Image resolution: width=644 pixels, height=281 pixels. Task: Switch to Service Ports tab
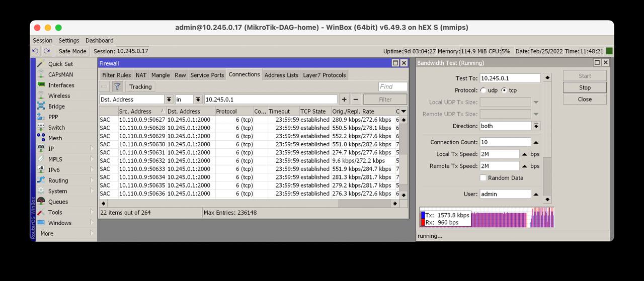207,75
